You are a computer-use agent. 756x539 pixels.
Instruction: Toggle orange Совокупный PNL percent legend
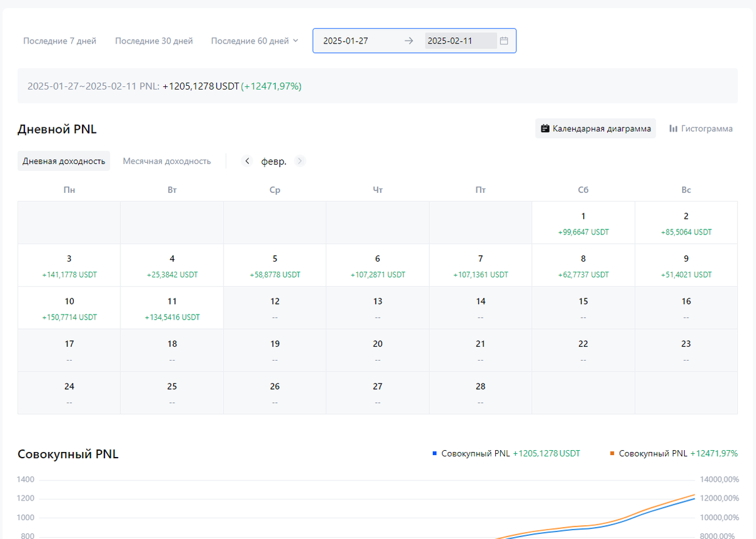pyautogui.click(x=673, y=453)
